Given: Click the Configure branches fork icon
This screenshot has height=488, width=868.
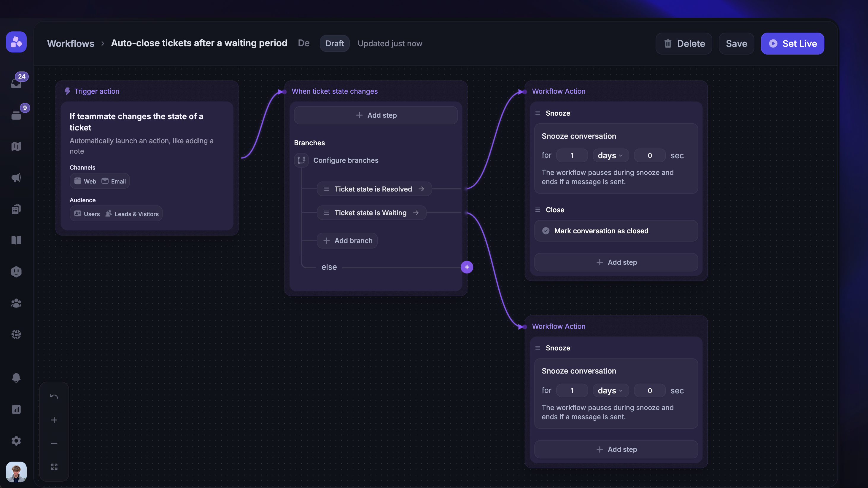Looking at the screenshot, I should tap(301, 160).
